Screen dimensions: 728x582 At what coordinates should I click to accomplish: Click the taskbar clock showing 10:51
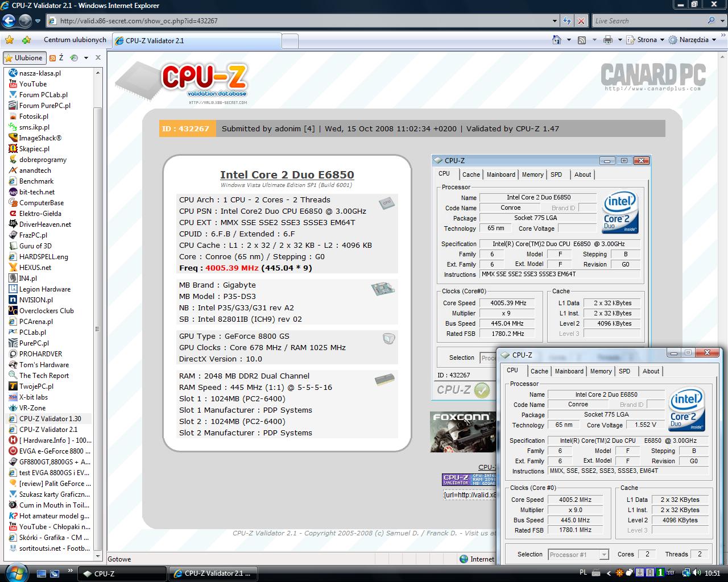tap(712, 573)
